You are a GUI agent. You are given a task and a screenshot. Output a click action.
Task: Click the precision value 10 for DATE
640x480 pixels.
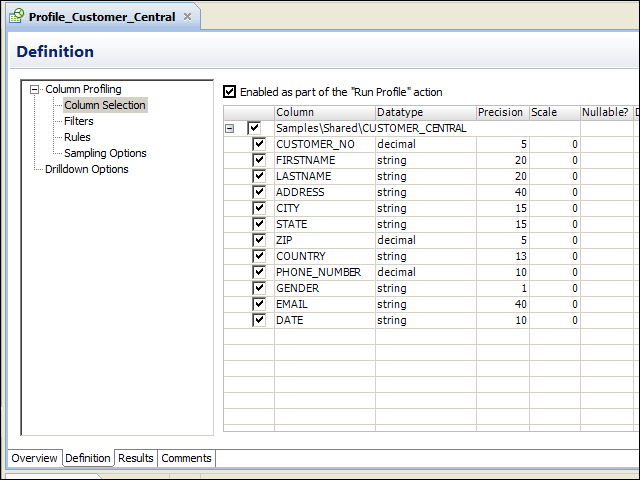coord(521,320)
